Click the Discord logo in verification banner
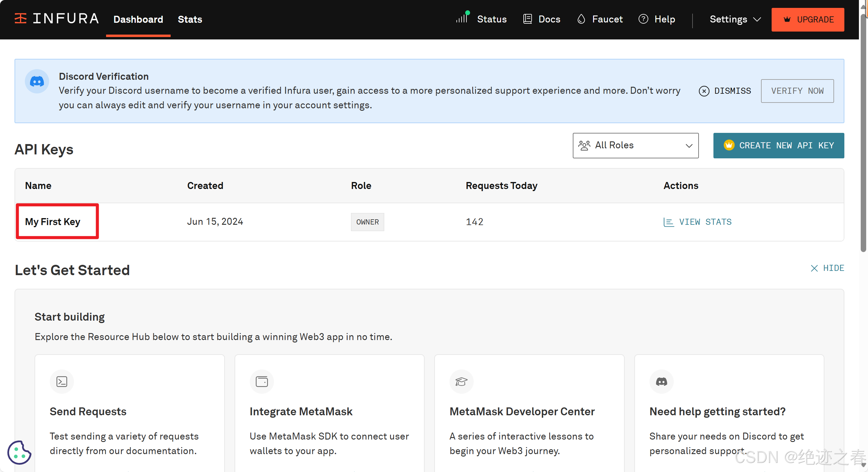The width and height of the screenshot is (868, 472). pos(37,81)
